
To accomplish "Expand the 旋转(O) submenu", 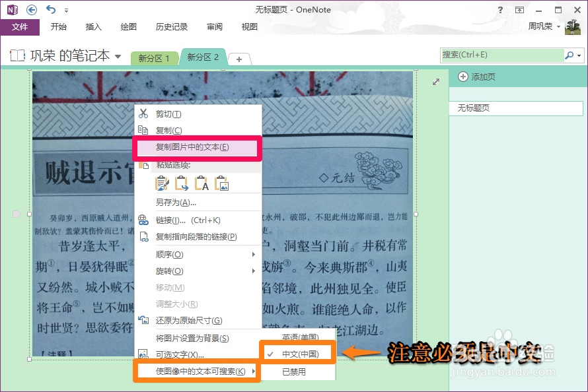I will pos(198,271).
